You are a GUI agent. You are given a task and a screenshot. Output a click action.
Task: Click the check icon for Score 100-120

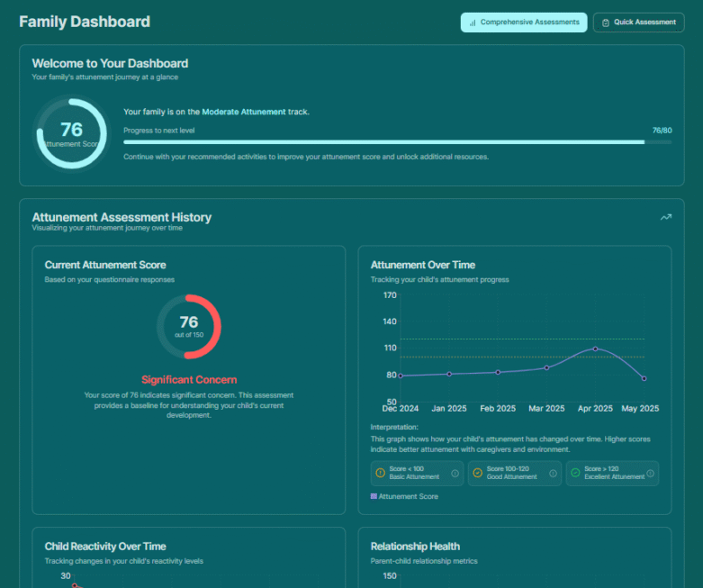477,473
